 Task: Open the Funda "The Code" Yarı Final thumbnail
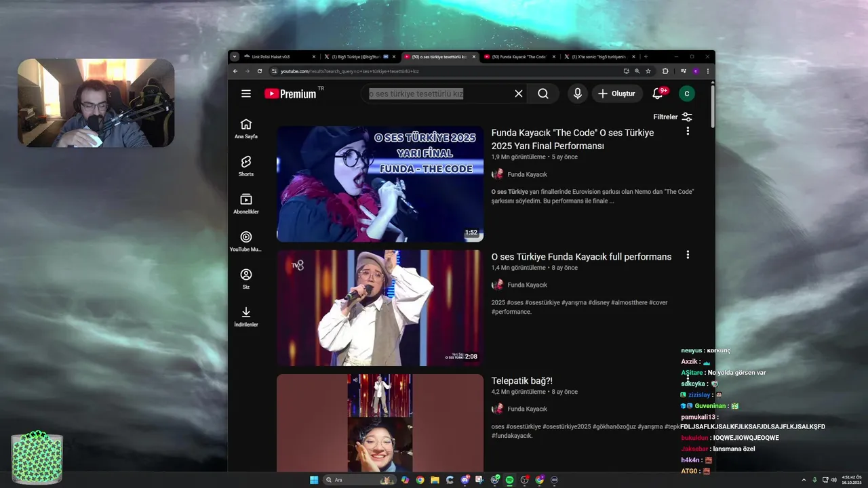pyautogui.click(x=380, y=184)
